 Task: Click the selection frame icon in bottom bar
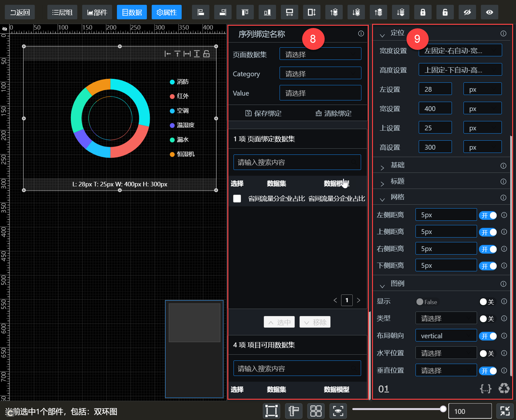(x=272, y=411)
